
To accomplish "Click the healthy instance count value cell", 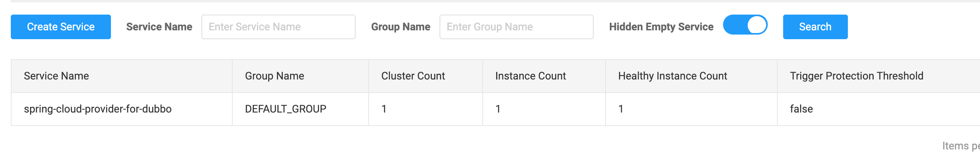I will [691, 109].
